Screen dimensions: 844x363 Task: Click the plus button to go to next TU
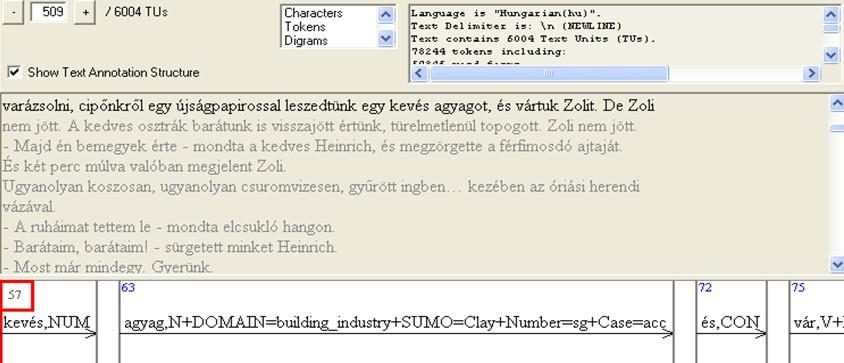click(x=85, y=13)
